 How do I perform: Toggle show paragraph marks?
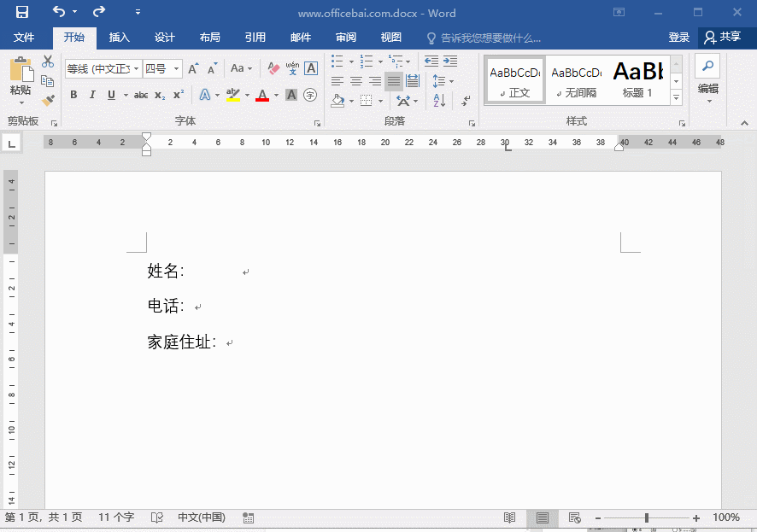tap(466, 100)
